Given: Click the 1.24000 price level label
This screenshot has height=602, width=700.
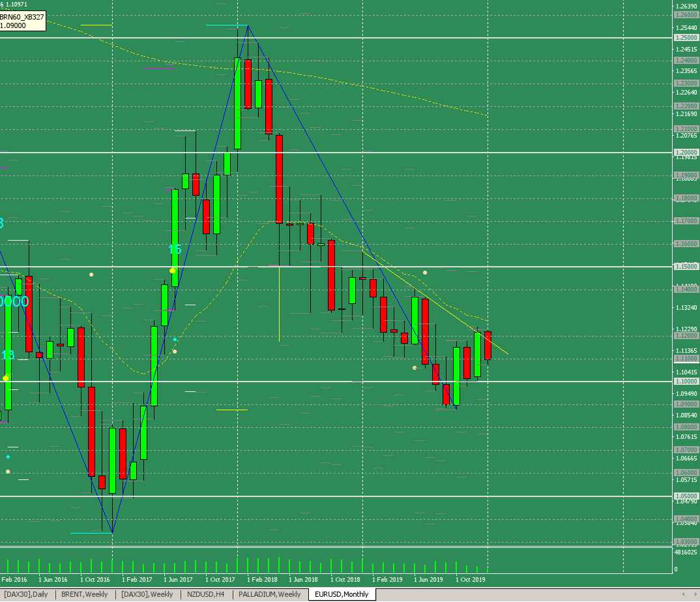Looking at the screenshot, I should [x=686, y=60].
